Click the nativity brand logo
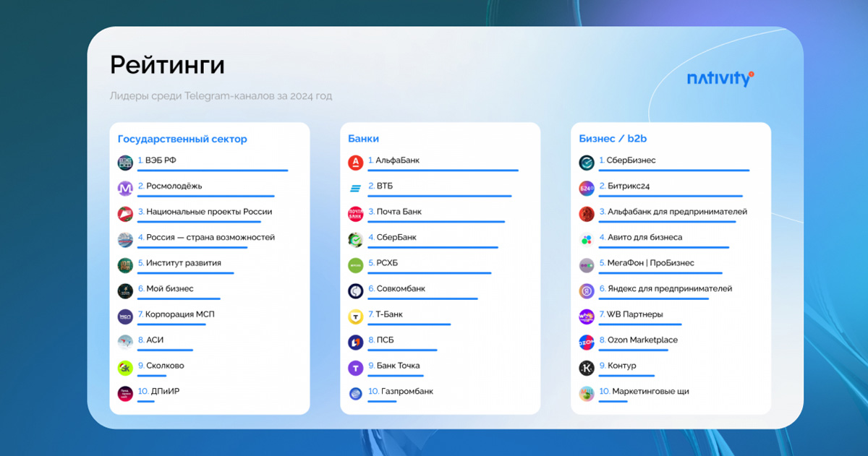This screenshot has width=868, height=456. 720,79
